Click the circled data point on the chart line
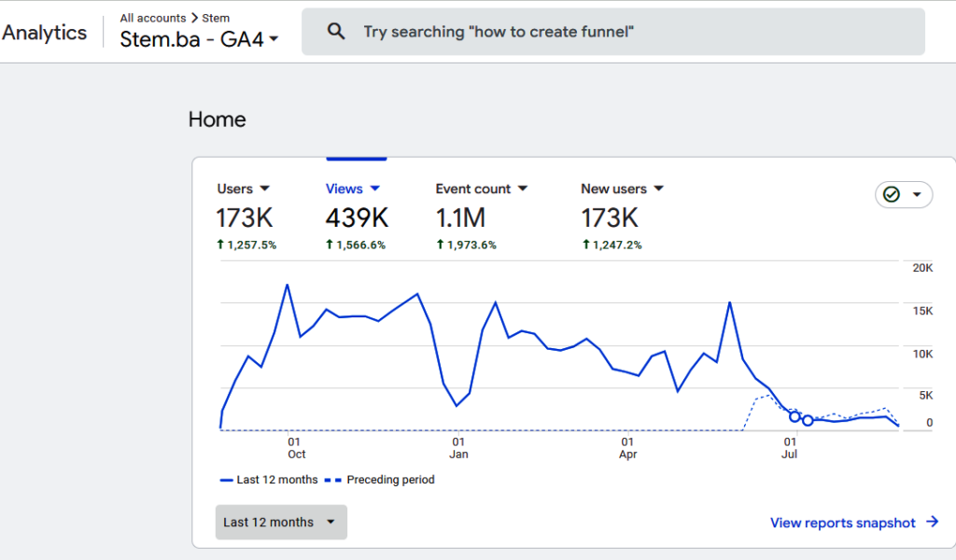This screenshot has height=560, width=956. (795, 416)
